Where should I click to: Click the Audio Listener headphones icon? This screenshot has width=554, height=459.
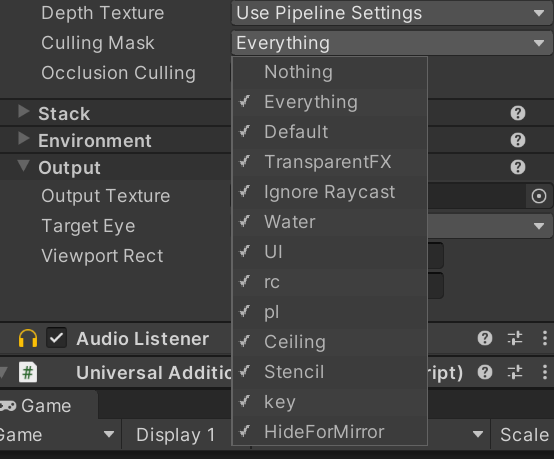click(x=28, y=339)
